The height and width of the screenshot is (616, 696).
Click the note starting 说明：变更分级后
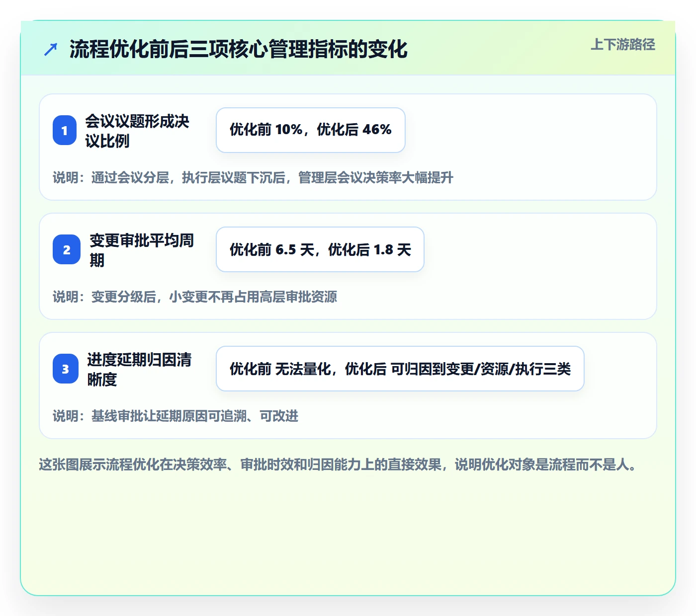(195, 297)
